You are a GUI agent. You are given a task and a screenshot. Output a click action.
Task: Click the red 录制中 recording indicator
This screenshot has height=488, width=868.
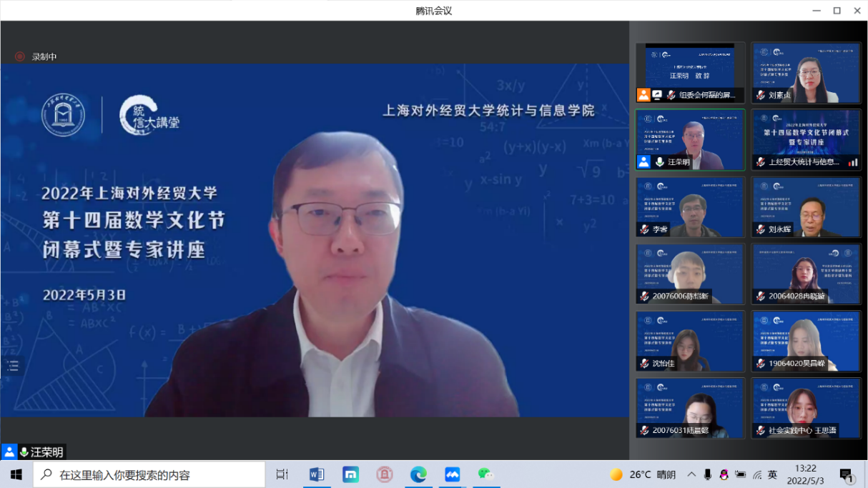[20, 56]
